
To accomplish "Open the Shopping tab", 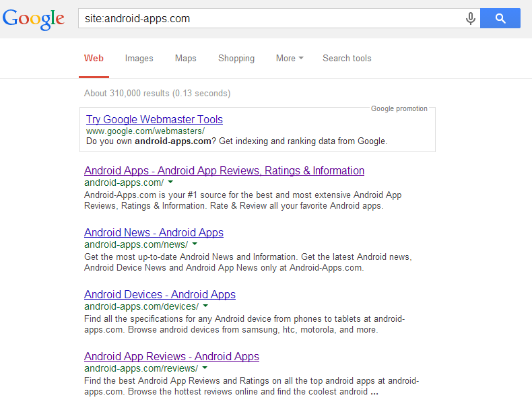I will click(236, 59).
